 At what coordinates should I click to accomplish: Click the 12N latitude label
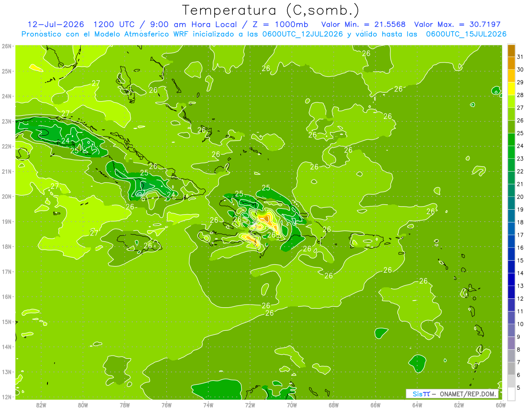coord(7,397)
